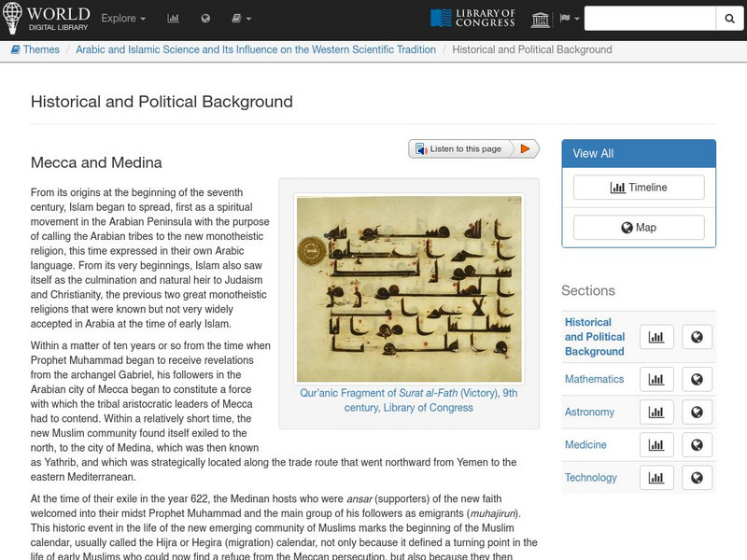Viewport: 747px width, 560px height.
Task: Show timeline for the Medicine section
Action: (x=656, y=445)
